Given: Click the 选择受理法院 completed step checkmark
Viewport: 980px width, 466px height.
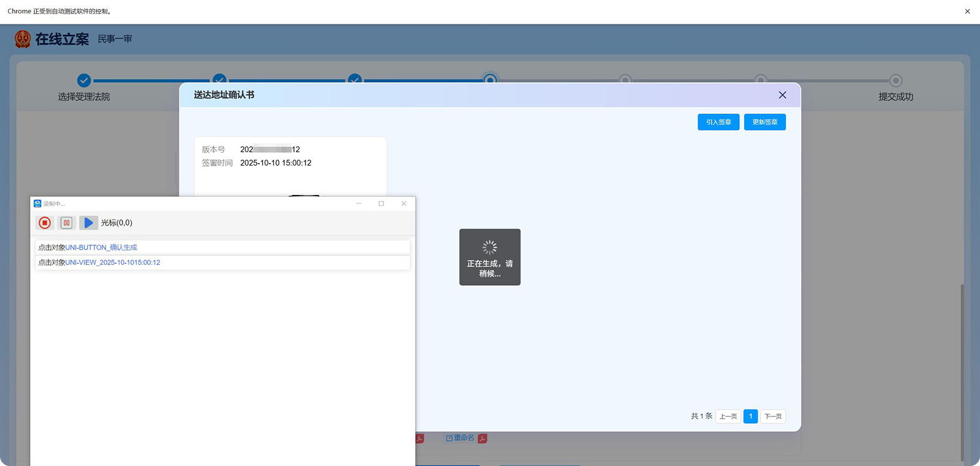Looking at the screenshot, I should [x=84, y=80].
